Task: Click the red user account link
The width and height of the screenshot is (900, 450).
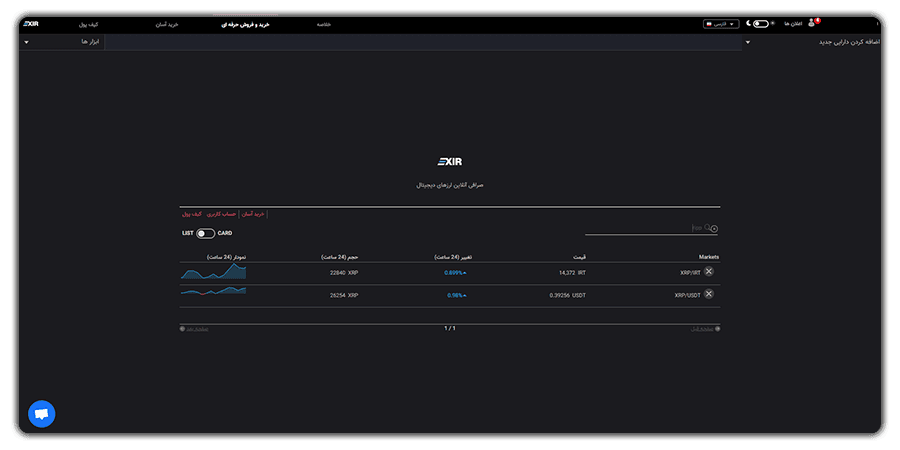Action: (222, 214)
